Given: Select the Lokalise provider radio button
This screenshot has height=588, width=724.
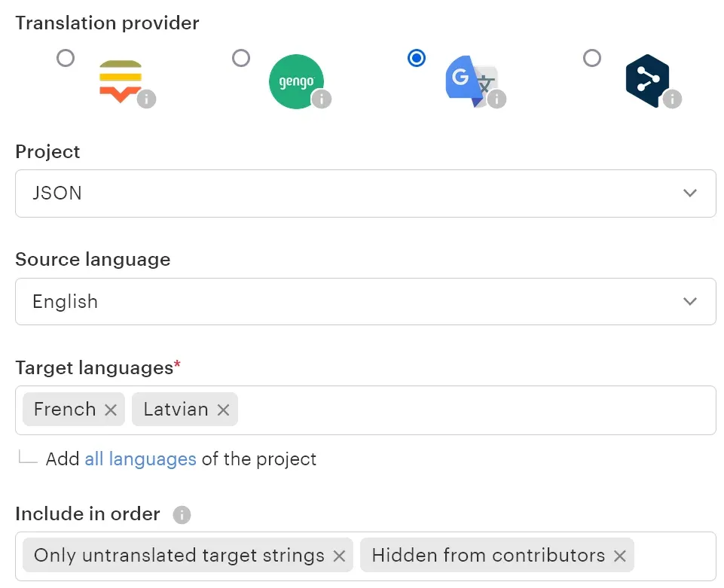Looking at the screenshot, I should coord(66,58).
